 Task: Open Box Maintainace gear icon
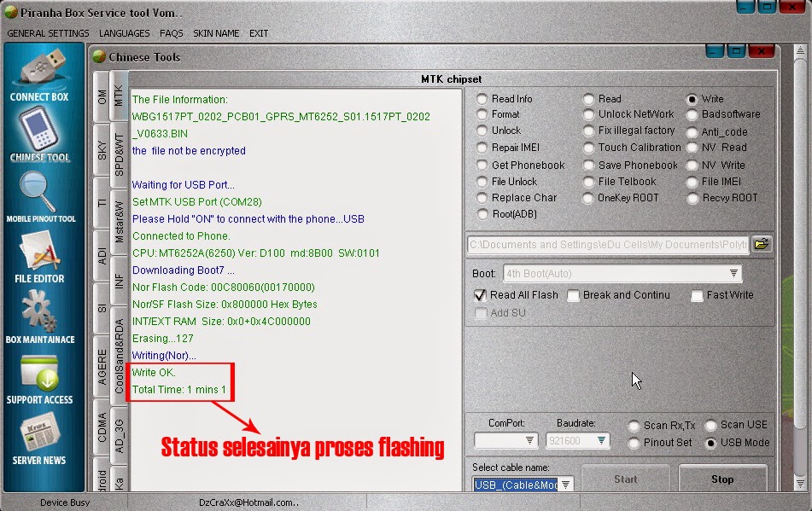(x=39, y=311)
